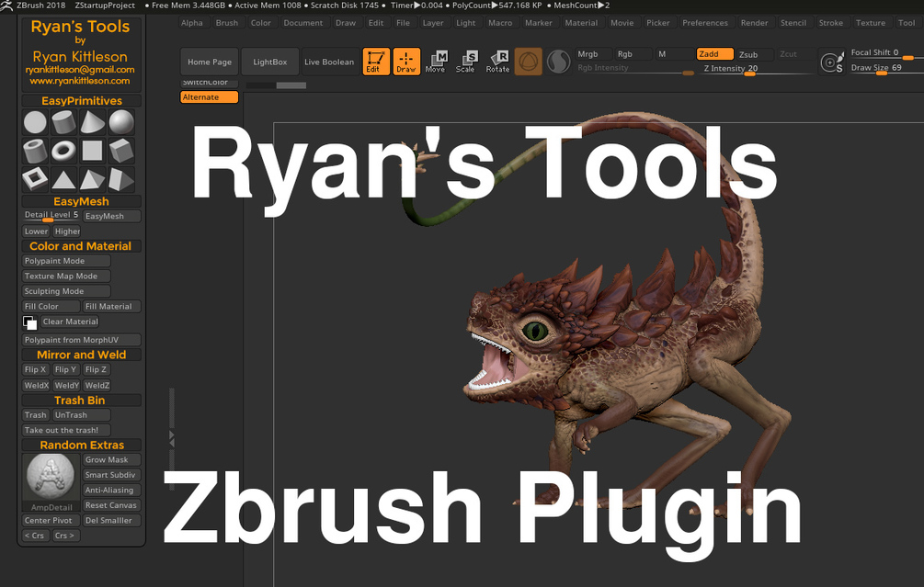
Task: Click the Sculptris Pro mode icon
Action: (559, 62)
